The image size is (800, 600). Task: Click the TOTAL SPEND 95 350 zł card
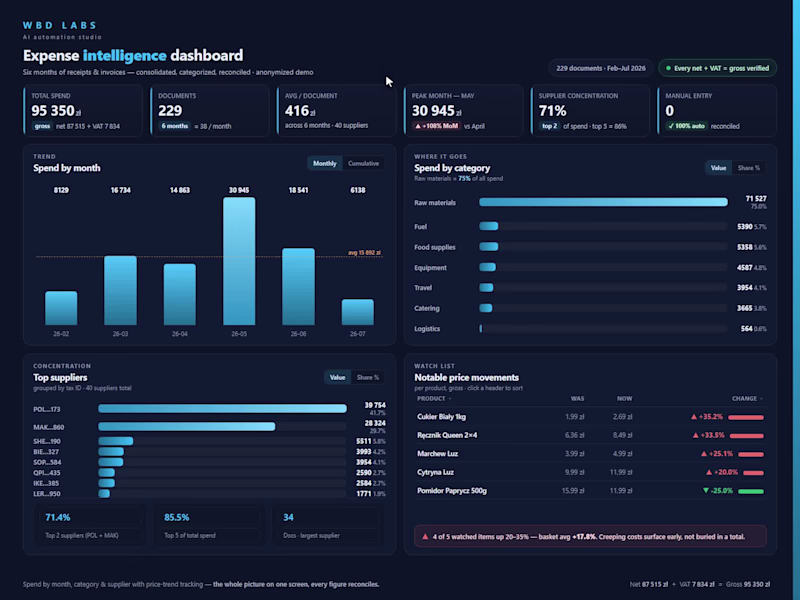(83, 111)
